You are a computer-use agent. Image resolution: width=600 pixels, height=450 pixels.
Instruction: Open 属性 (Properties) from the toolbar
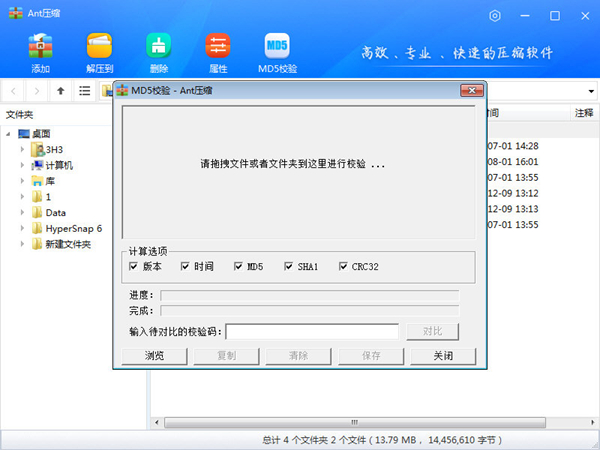(217, 47)
